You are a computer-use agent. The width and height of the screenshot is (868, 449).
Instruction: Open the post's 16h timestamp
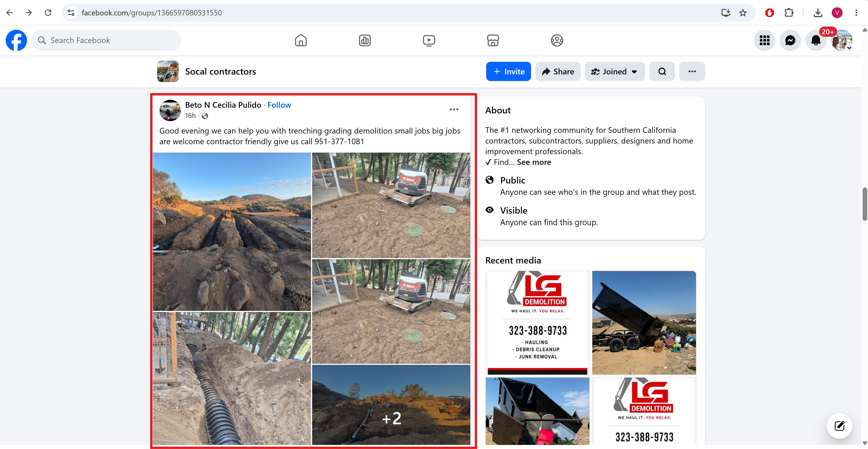tap(190, 115)
